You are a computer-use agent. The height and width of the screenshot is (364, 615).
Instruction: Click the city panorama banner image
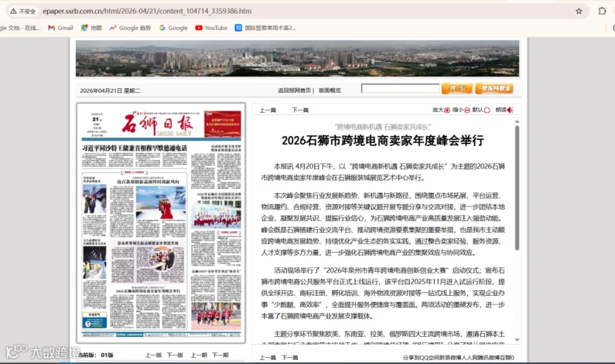click(x=297, y=58)
